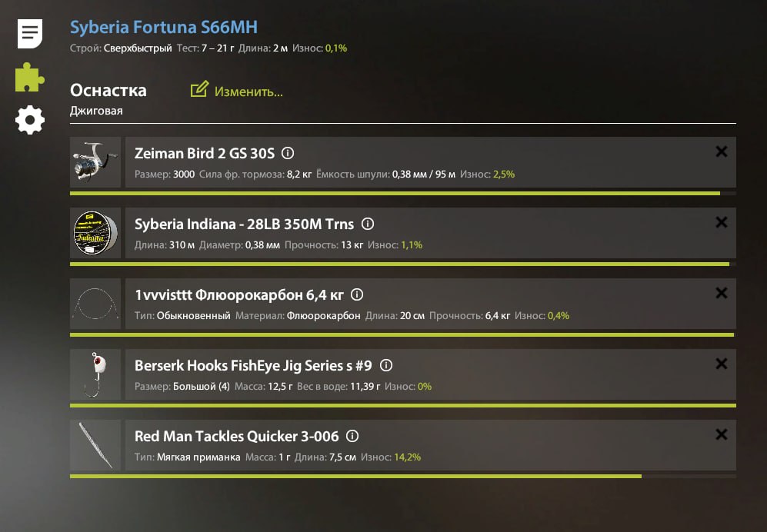The height and width of the screenshot is (532, 767).
Task: Click the Изменить... edit button
Action: 237,91
